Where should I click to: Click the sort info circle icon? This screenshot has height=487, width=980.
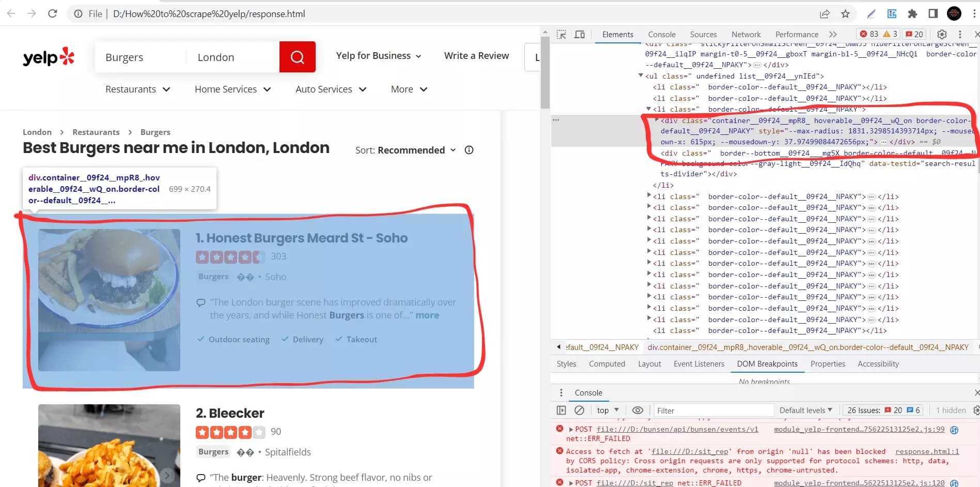469,150
